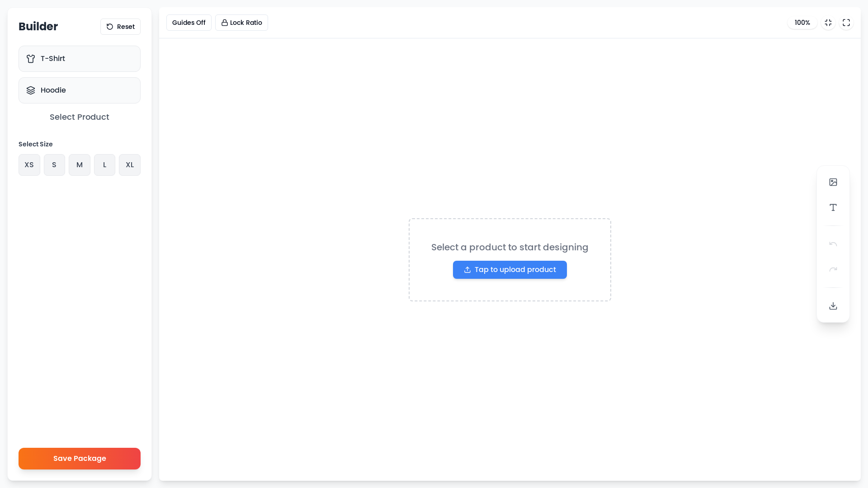This screenshot has height=488, width=868.
Task: Click the add image tool icon
Action: click(833, 182)
